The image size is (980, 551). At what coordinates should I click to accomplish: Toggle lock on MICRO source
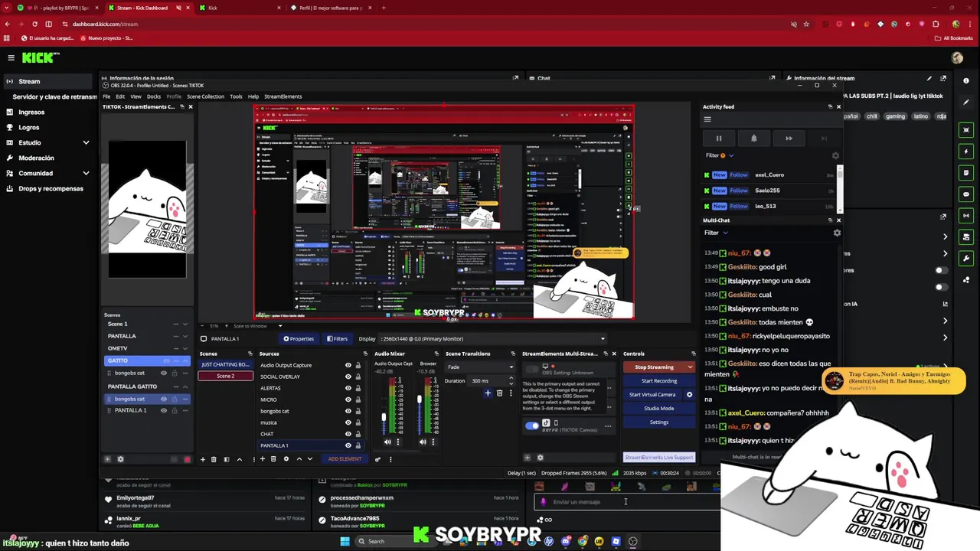coord(358,400)
